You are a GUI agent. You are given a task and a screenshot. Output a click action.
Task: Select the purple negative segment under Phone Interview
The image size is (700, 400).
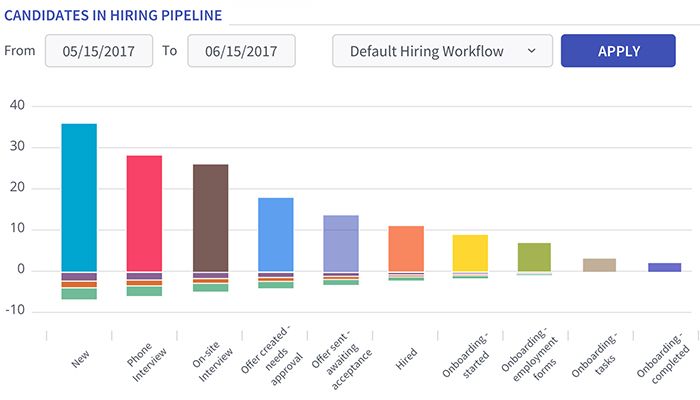point(144,275)
